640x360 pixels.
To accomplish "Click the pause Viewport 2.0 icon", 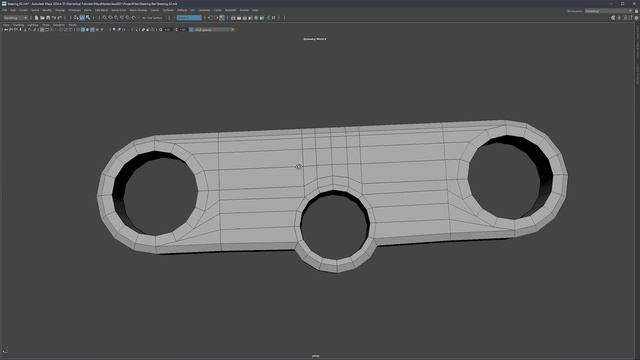I will [273, 18].
